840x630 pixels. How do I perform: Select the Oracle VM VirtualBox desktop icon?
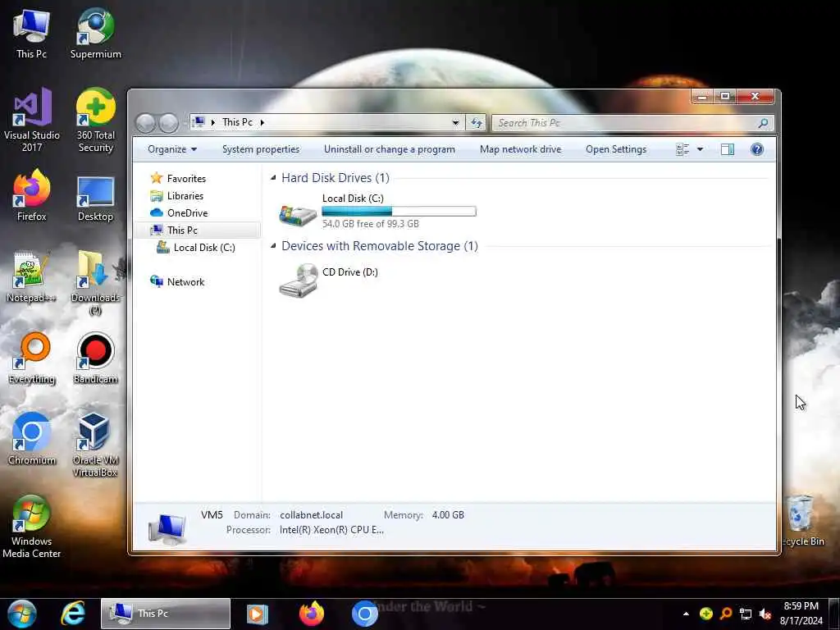[x=95, y=445]
